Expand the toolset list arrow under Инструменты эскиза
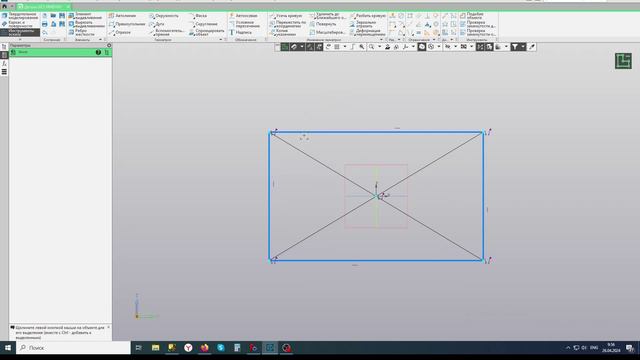640x360 pixels. (20, 39)
